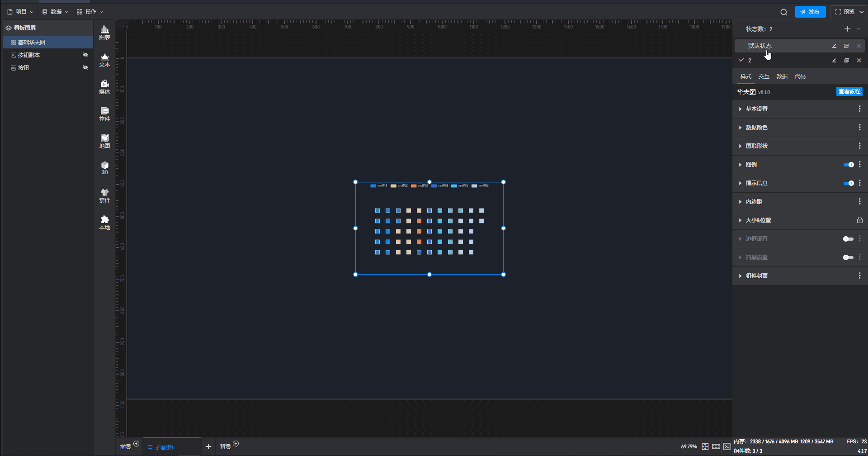
Task: Expand the 基本设置 section
Action: coord(756,109)
